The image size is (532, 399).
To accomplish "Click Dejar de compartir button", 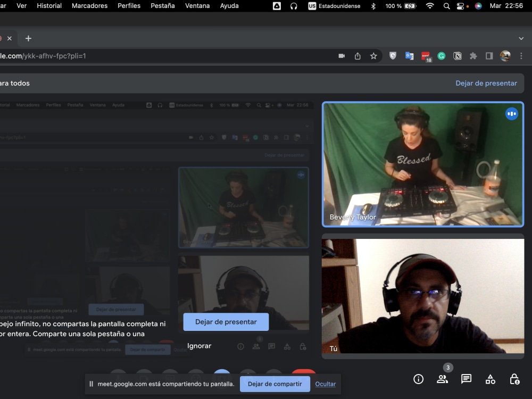I will tap(275, 384).
